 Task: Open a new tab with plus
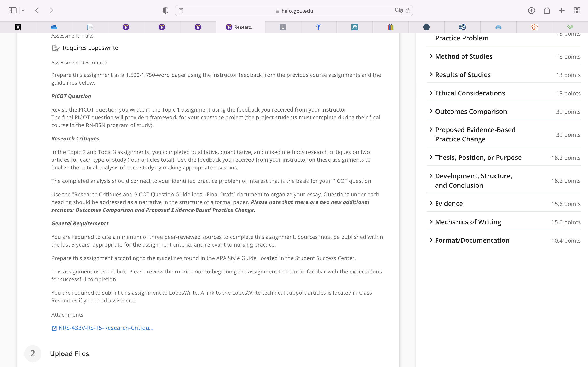562,10
